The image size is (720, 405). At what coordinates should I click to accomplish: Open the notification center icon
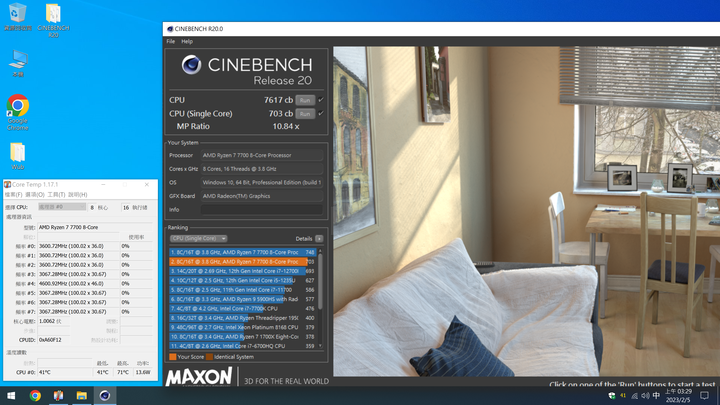tap(704, 395)
